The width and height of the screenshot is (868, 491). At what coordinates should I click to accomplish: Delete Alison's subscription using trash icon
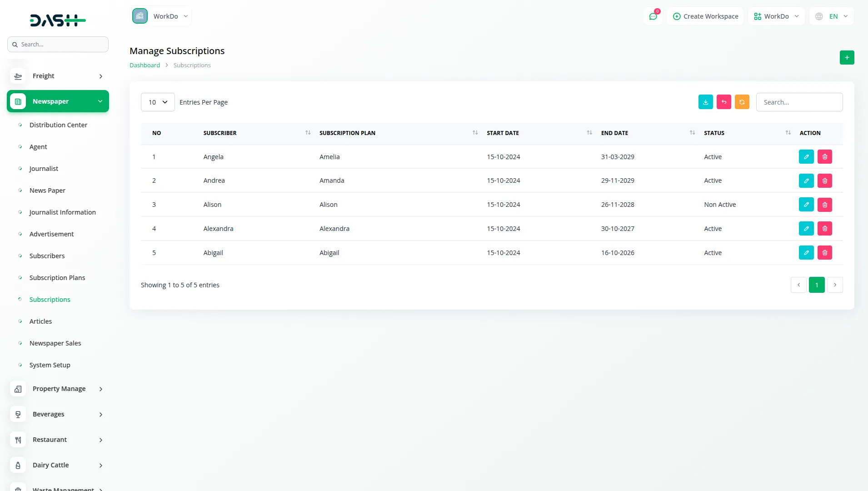pos(824,205)
